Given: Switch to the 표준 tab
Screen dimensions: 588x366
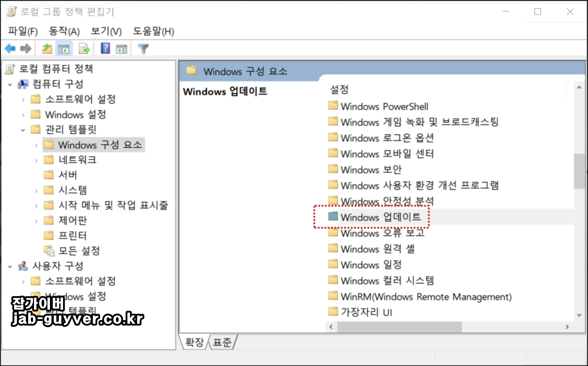Looking at the screenshot, I should (x=222, y=342).
